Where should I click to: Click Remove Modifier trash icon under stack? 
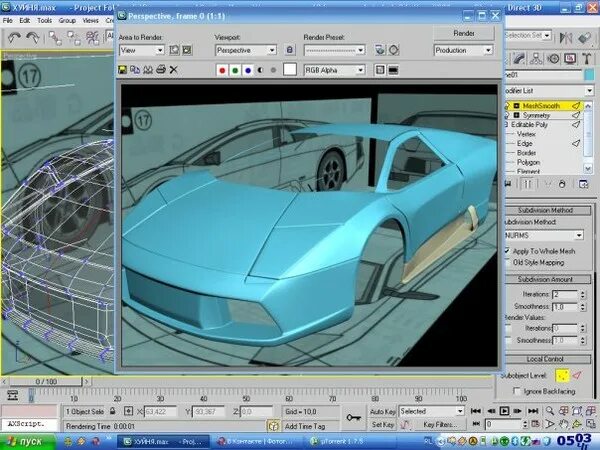(x=562, y=184)
